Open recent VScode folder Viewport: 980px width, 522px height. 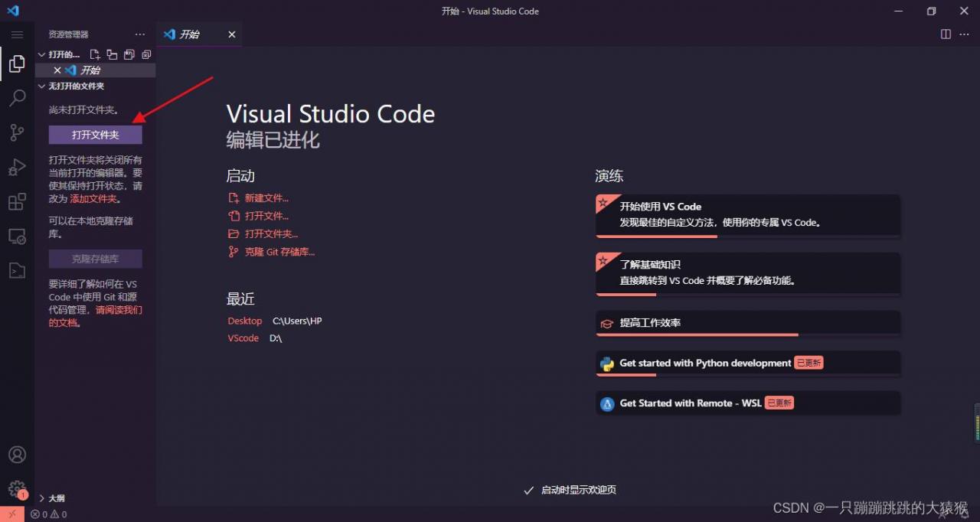click(x=243, y=338)
